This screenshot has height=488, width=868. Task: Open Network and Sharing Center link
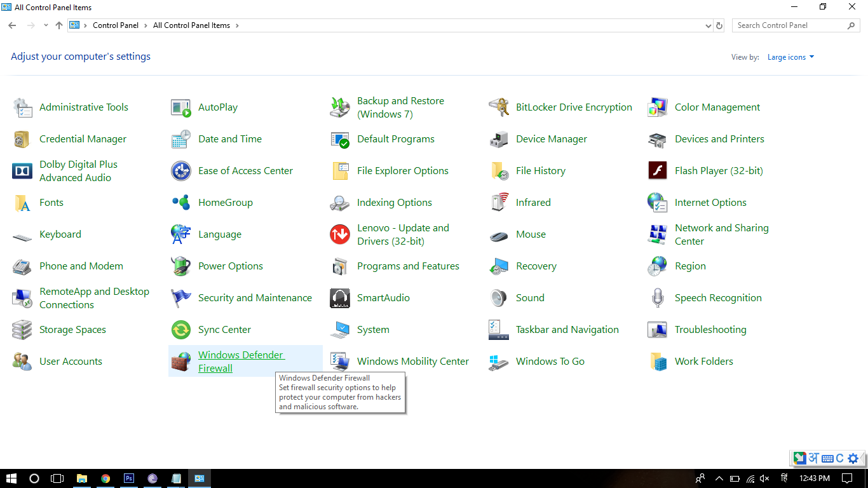pyautogui.click(x=722, y=234)
